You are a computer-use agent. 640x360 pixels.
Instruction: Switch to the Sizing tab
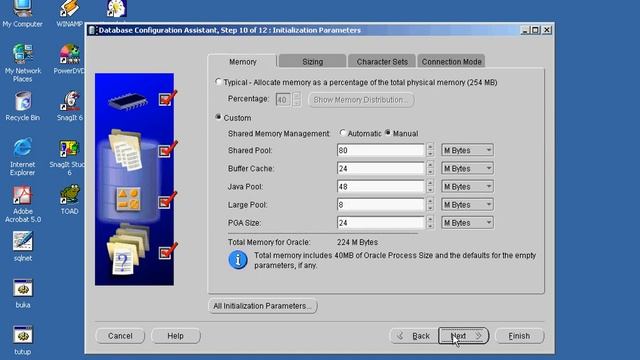tap(313, 62)
